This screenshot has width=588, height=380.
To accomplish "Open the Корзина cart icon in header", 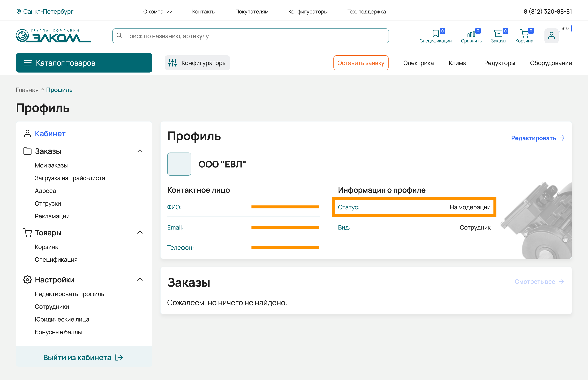I will pyautogui.click(x=524, y=33).
